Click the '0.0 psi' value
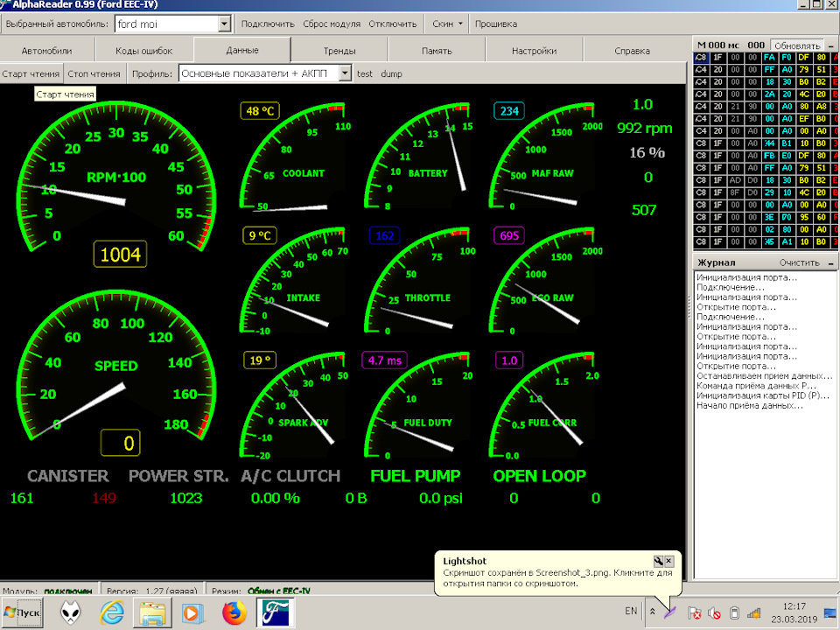The image size is (840, 630). pyautogui.click(x=440, y=498)
